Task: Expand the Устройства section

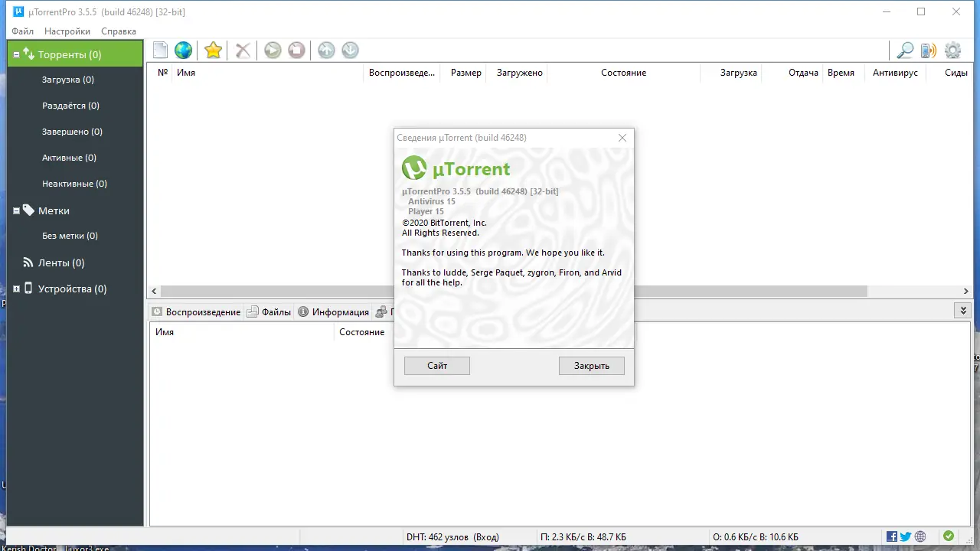Action: point(15,289)
